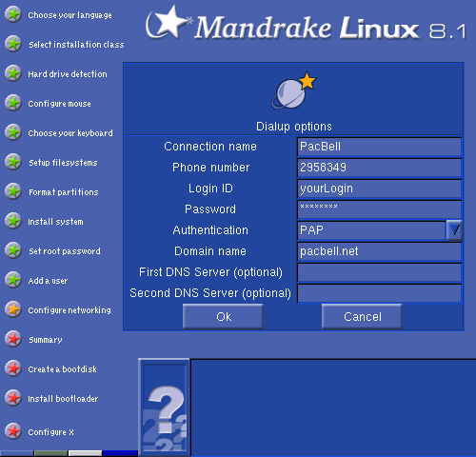Click the orange star beside Configure networking

click(13, 309)
